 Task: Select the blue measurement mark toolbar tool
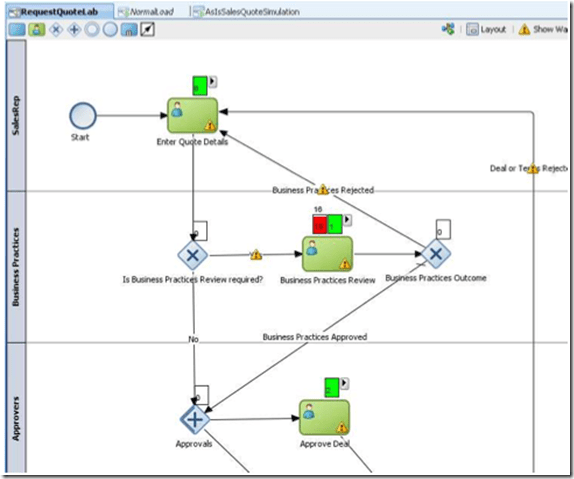129,30
